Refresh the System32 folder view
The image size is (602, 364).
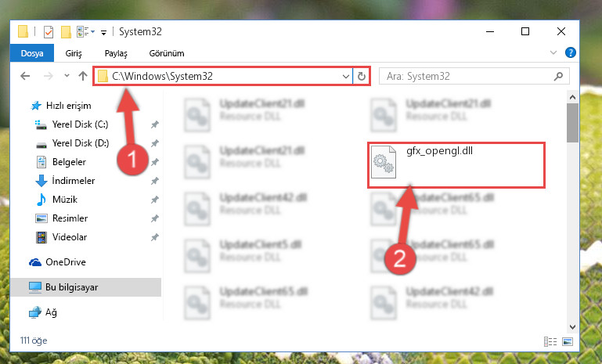[361, 76]
